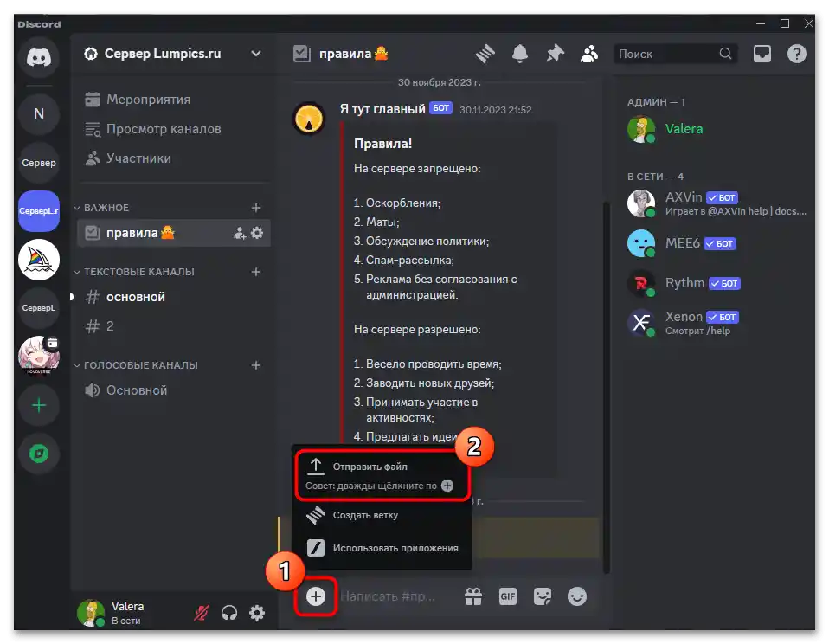Click the Я тут главный bot username

coord(382,109)
